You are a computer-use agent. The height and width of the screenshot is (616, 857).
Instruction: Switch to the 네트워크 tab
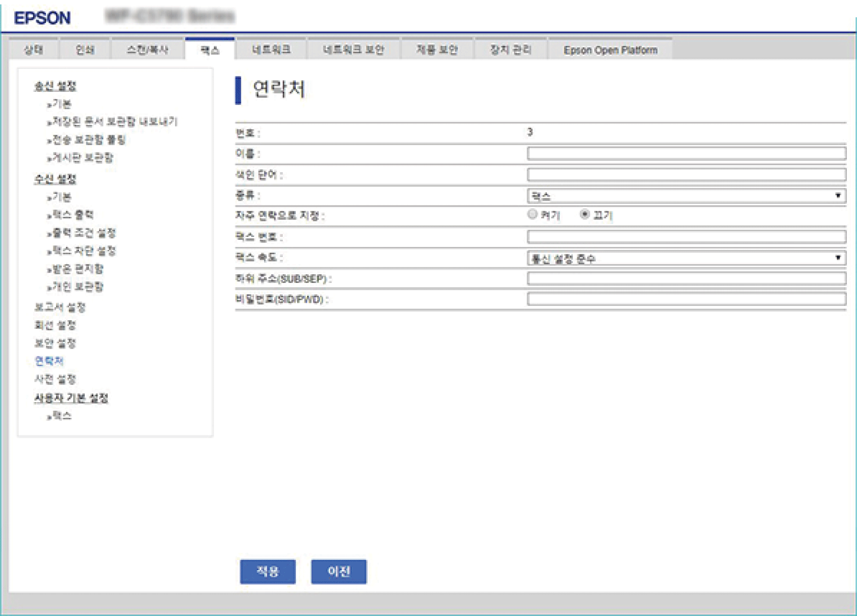[271, 50]
